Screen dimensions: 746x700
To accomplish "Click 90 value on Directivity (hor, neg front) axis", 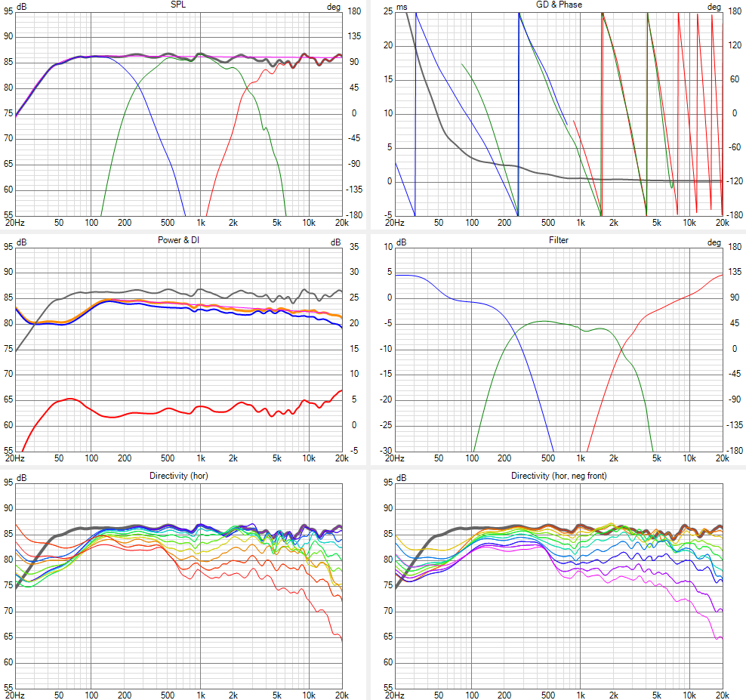I will [x=388, y=508].
